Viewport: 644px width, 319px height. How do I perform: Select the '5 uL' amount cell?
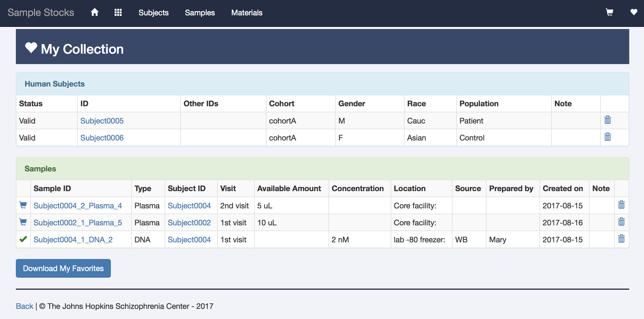[x=291, y=206]
